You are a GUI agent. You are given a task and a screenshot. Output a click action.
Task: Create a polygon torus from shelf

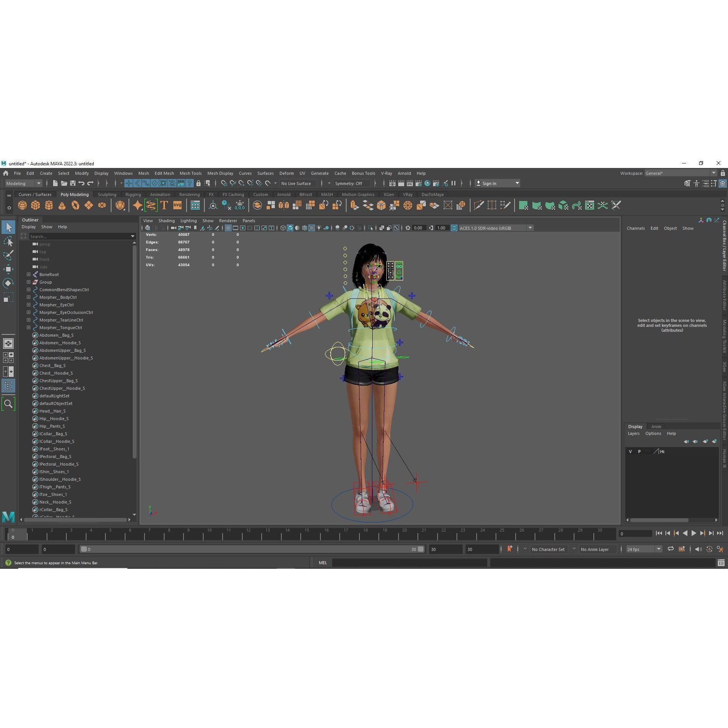pos(75,206)
